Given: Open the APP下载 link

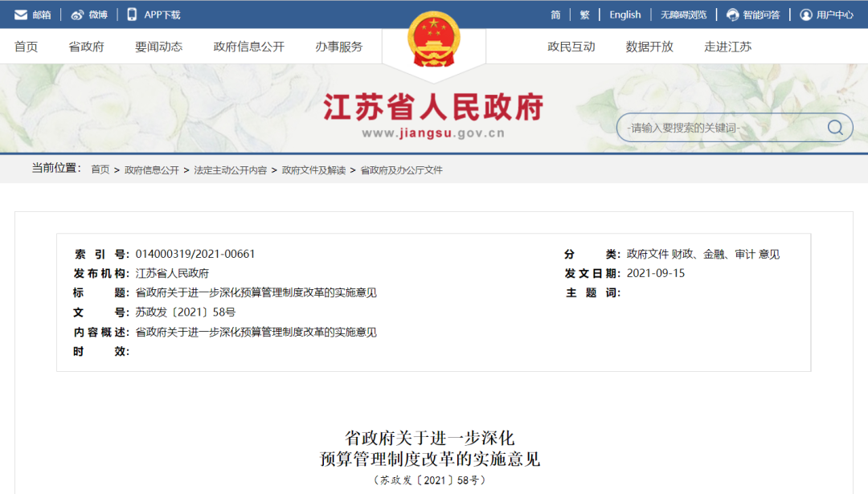Looking at the screenshot, I should [162, 15].
